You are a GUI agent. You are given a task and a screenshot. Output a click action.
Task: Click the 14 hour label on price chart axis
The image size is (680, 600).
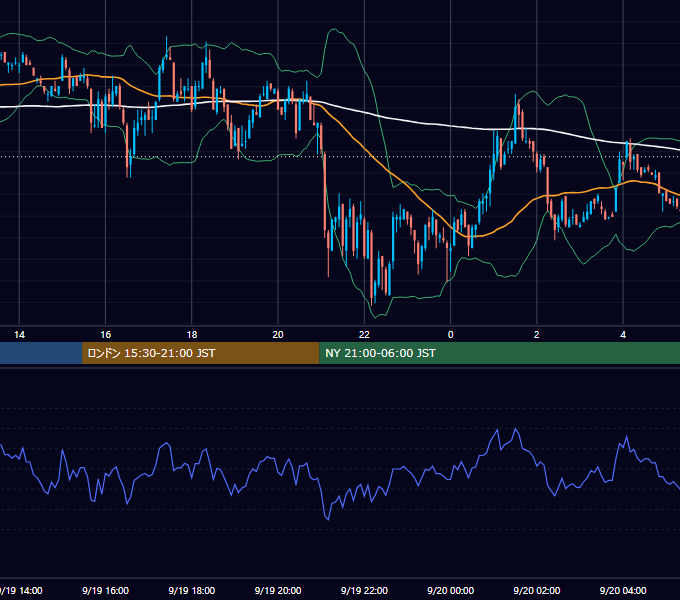tap(20, 335)
